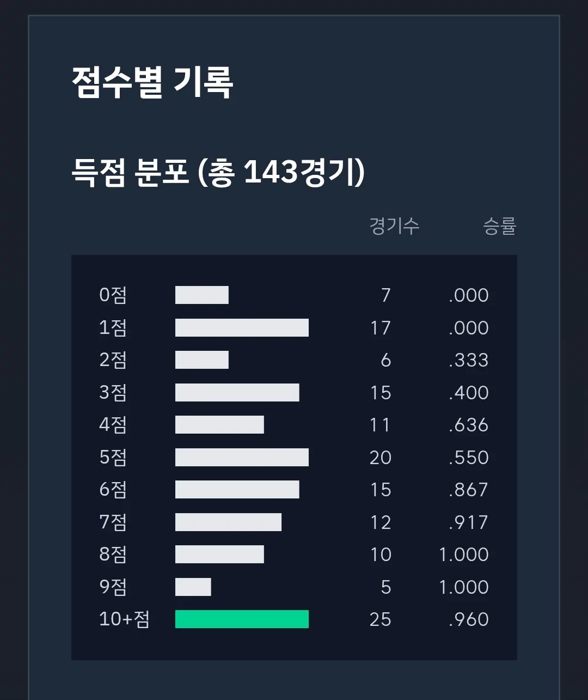Click the 25 games count value
The width and height of the screenshot is (588, 700).
click(x=380, y=619)
